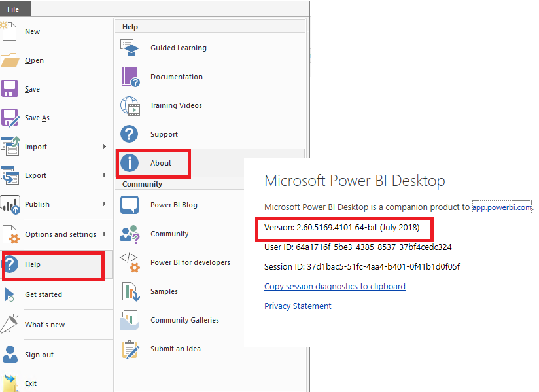Click the Training Videos globe icon
Image resolution: width=539 pixels, height=392 pixels.
click(130, 105)
